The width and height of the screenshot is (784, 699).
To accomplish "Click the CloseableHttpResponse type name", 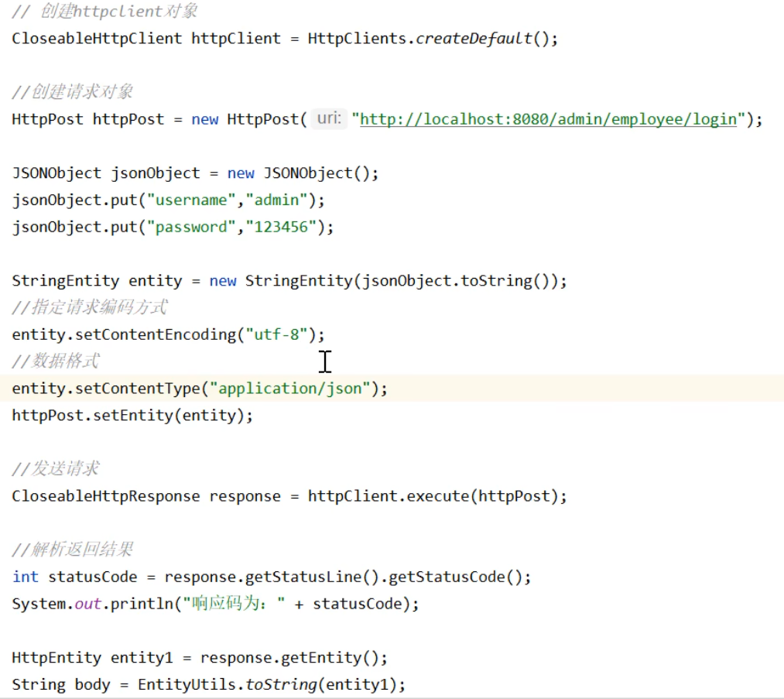I will (x=105, y=496).
